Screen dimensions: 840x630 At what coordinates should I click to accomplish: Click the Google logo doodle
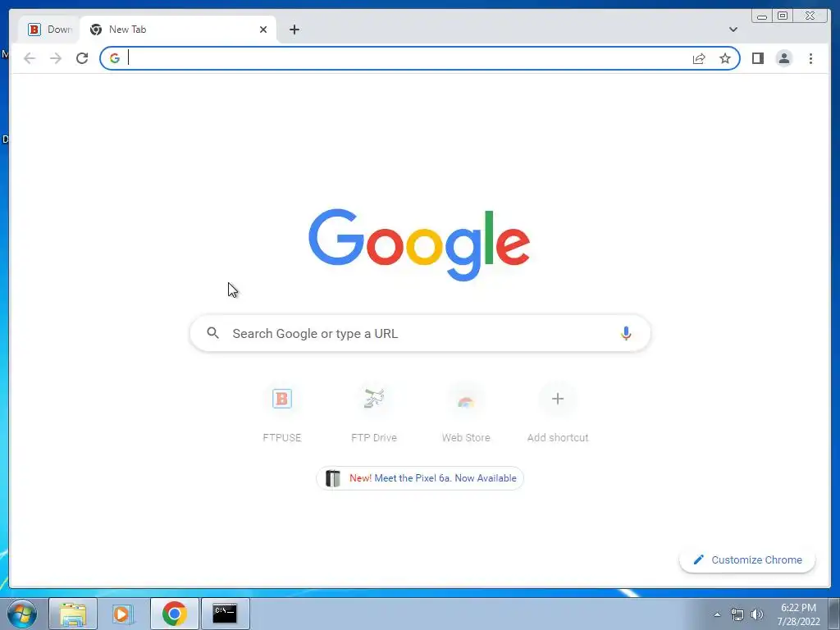pos(419,244)
